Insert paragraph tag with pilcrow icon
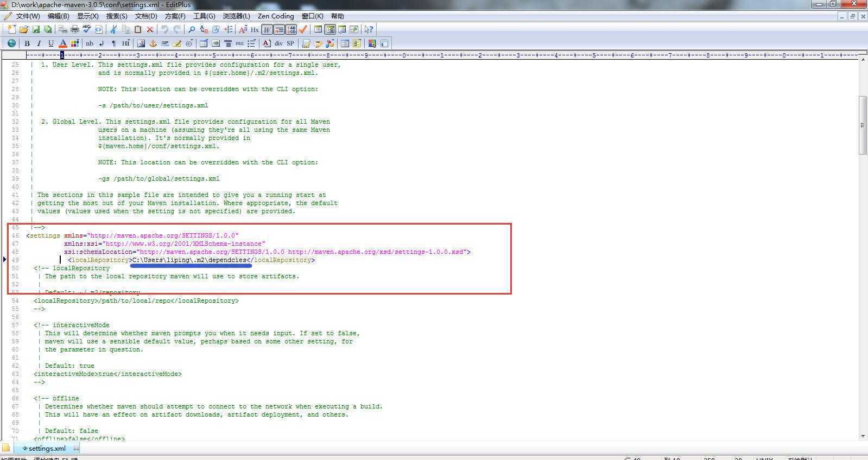The width and height of the screenshot is (868, 460). [x=113, y=43]
